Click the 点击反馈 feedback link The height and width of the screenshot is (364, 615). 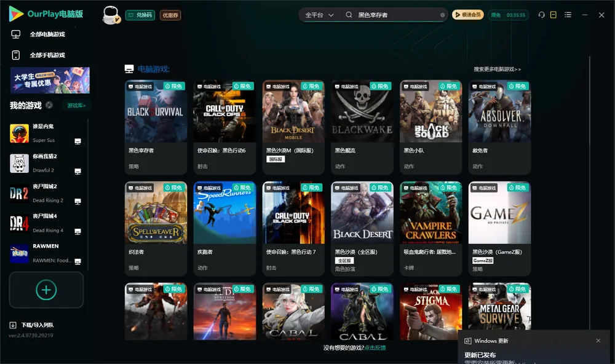[375, 347]
